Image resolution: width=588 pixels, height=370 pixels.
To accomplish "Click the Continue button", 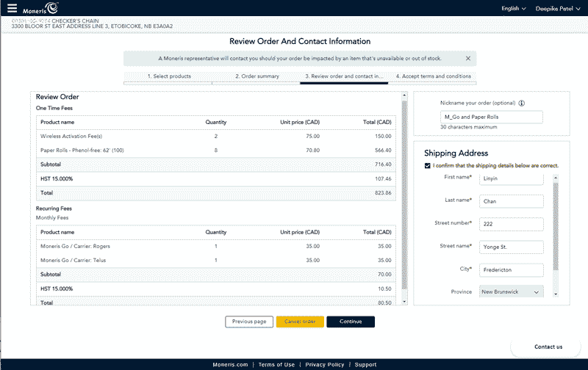I will pos(351,322).
